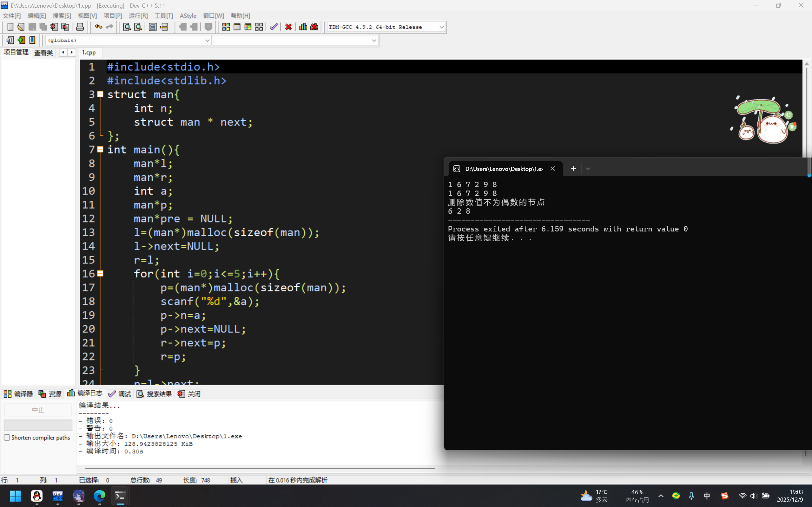The height and width of the screenshot is (507, 812).
Task: Add a new terminal tab with plus button
Action: click(x=573, y=169)
